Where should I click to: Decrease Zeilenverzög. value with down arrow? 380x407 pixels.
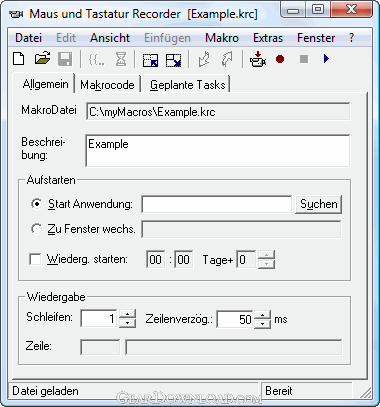pyautogui.click(x=263, y=323)
